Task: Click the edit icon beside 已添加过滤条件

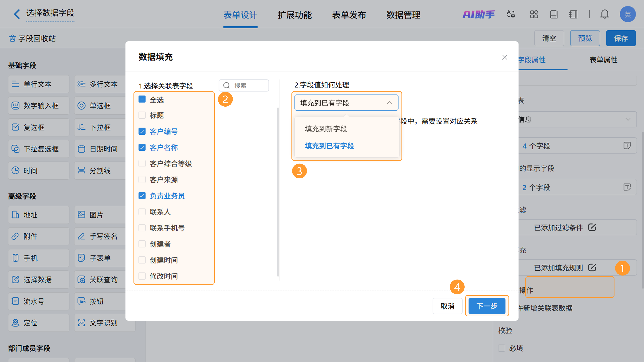Action: [592, 227]
